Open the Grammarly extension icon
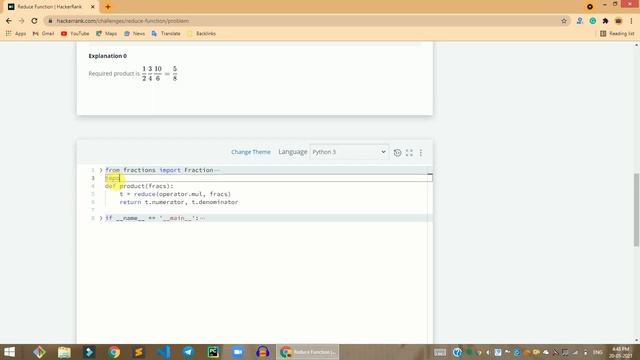The width and height of the screenshot is (640, 360). (593, 21)
